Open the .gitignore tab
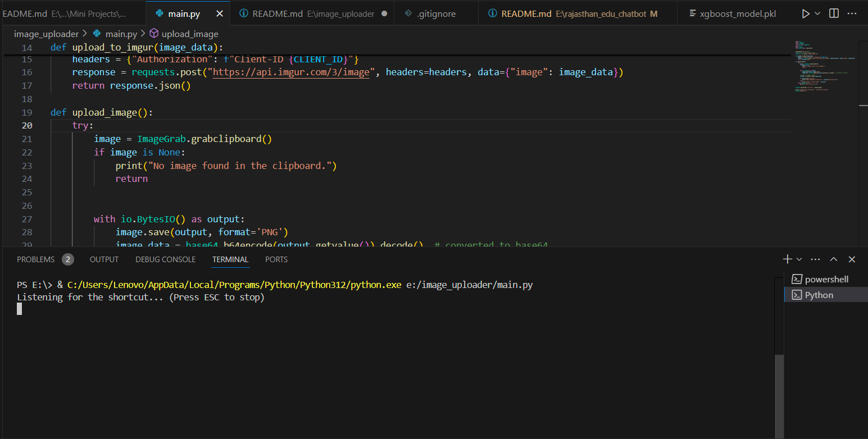868x439 pixels. [436, 13]
